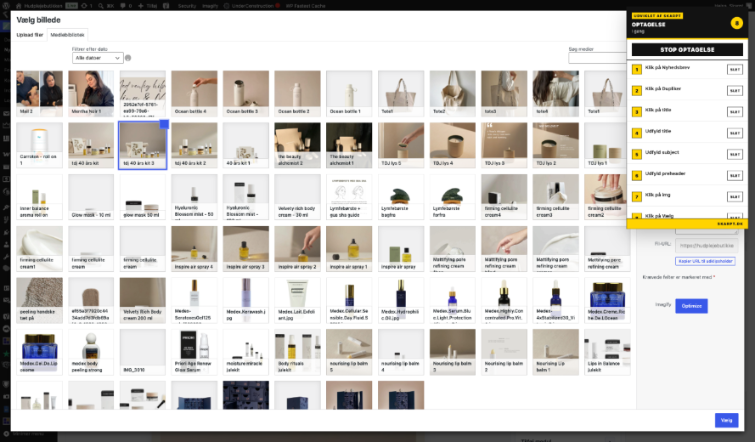This screenshot has height=442, width=755.
Task: Click the updates icon in admin bar
Action: tap(86, 6)
